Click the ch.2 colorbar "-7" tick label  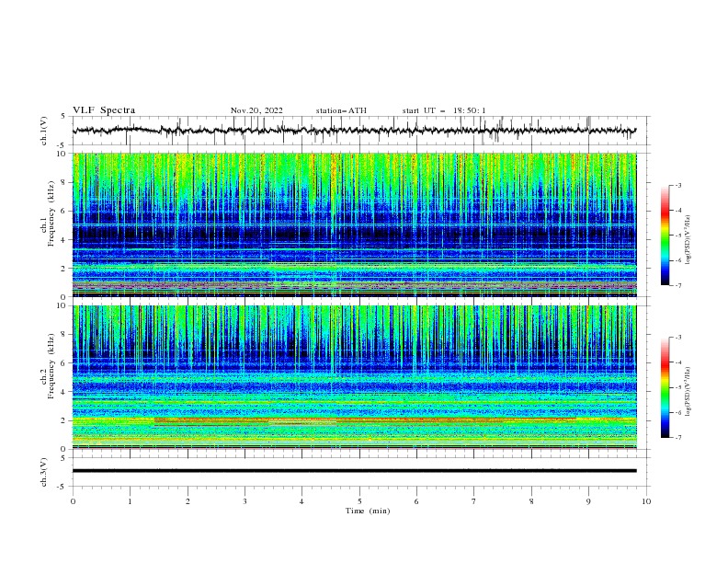tap(677, 437)
